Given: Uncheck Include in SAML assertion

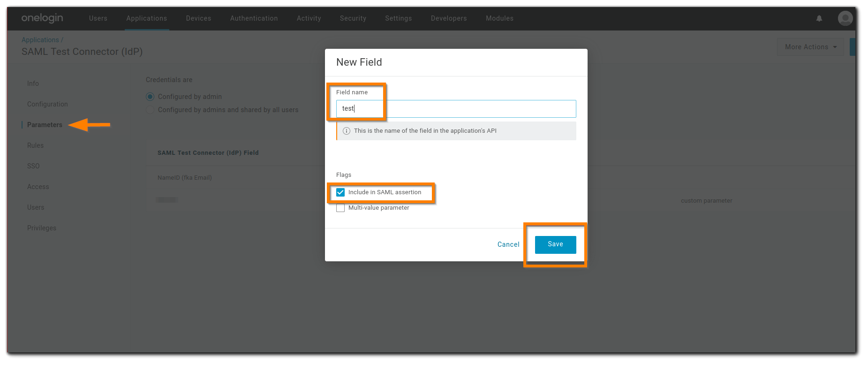Looking at the screenshot, I should tap(340, 192).
